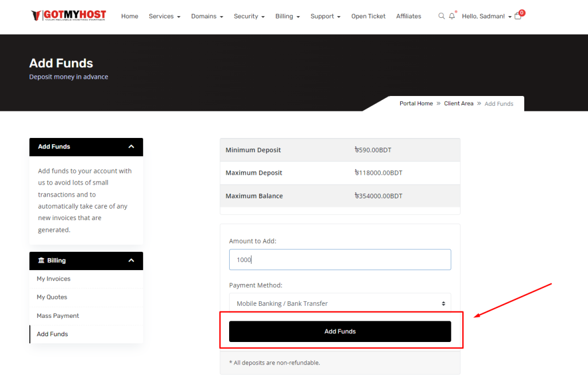
Task: Open the search icon in header
Action: click(441, 16)
